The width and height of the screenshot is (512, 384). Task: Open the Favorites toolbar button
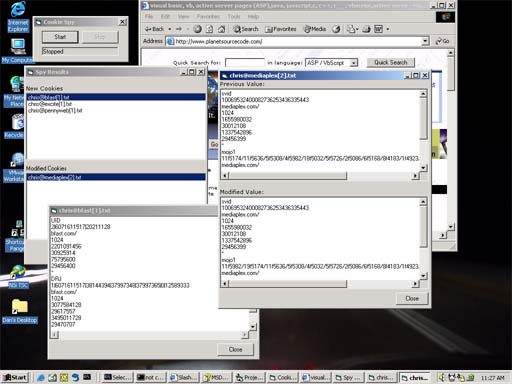coord(281,29)
